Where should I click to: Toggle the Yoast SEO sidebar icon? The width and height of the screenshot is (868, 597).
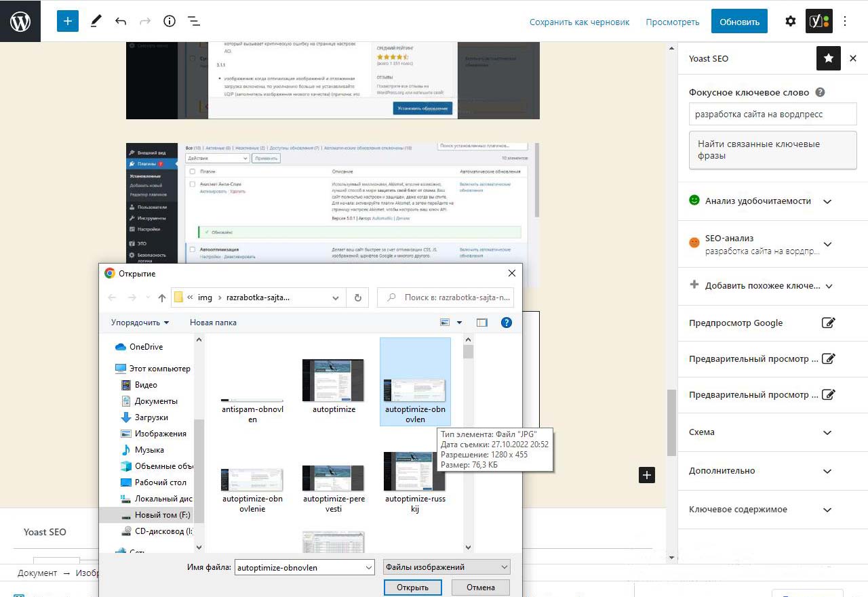coord(818,21)
